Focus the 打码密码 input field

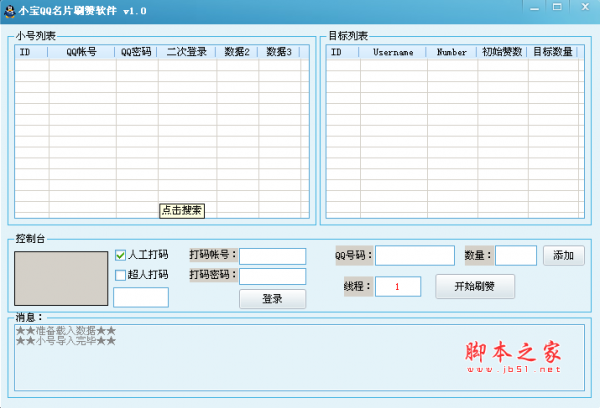[x=272, y=276]
